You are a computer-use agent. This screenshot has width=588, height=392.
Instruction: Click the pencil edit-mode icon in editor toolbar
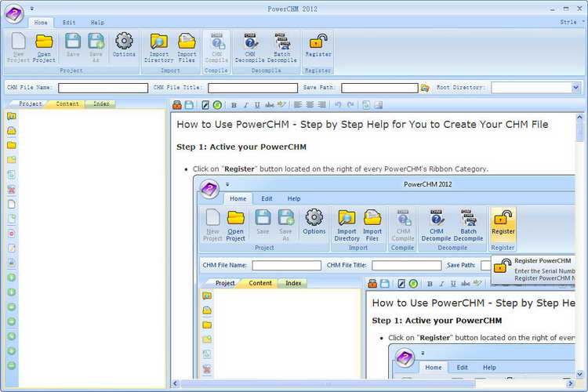pyautogui.click(x=205, y=105)
